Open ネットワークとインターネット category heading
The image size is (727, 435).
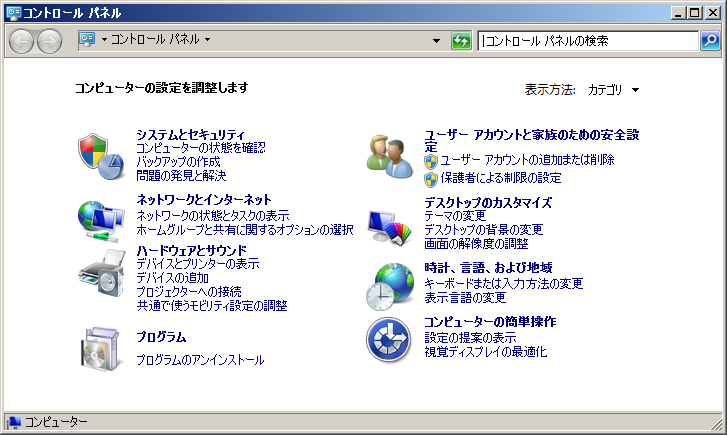[x=204, y=200]
